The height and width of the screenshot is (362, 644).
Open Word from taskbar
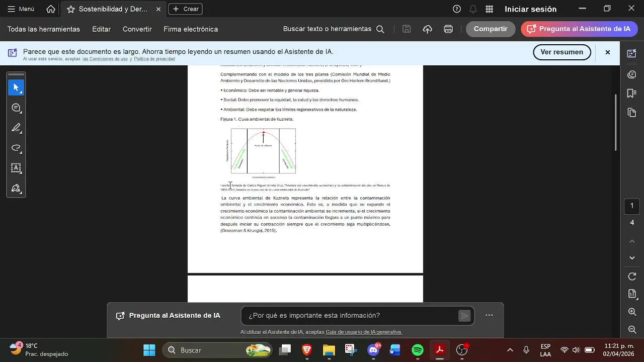[395, 350]
